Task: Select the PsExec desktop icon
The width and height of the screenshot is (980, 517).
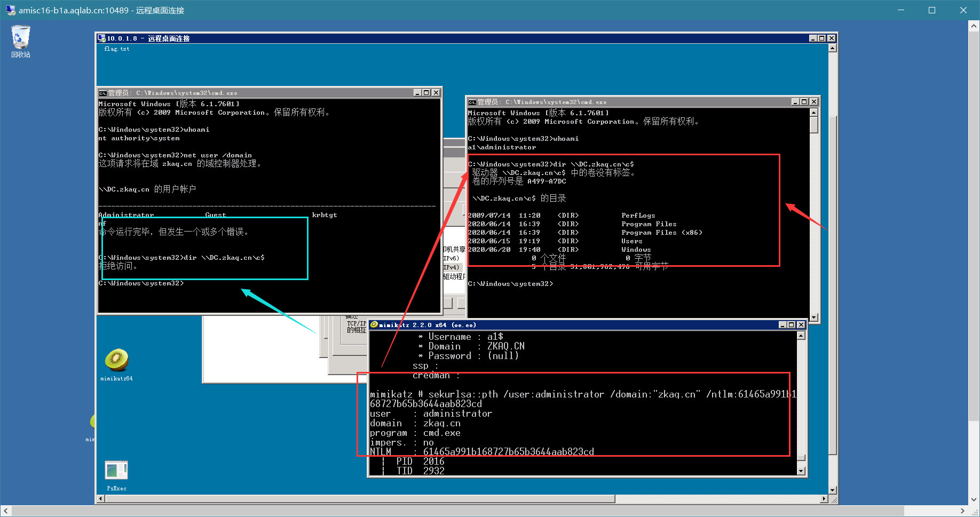Action: pos(116,475)
